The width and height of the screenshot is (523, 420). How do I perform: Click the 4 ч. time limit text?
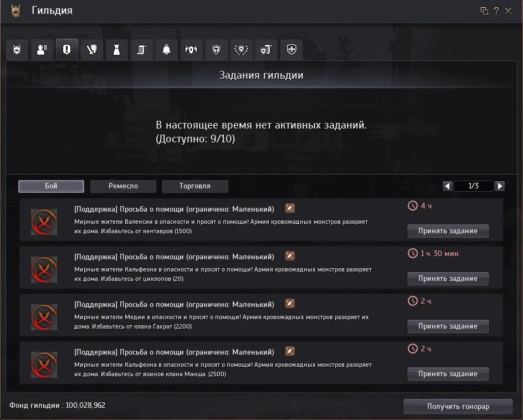pos(427,206)
